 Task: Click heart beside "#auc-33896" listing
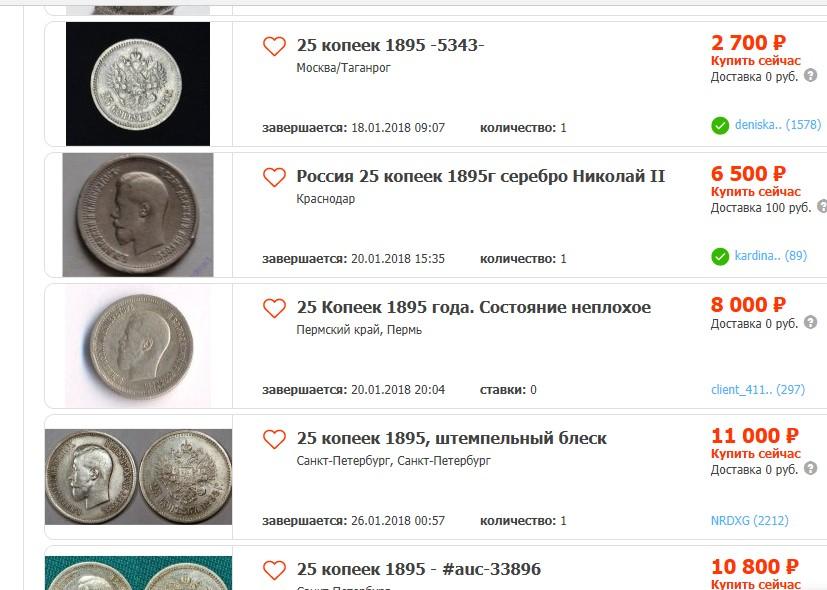point(274,570)
